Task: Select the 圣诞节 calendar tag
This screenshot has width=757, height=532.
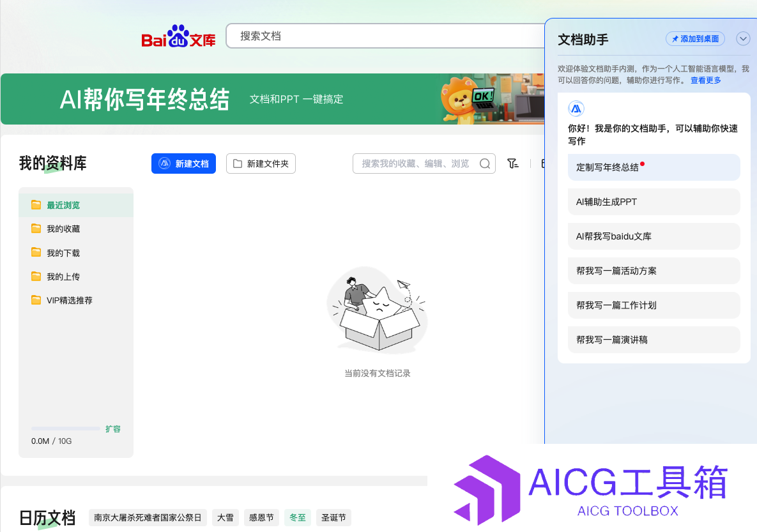Action: tap(333, 517)
